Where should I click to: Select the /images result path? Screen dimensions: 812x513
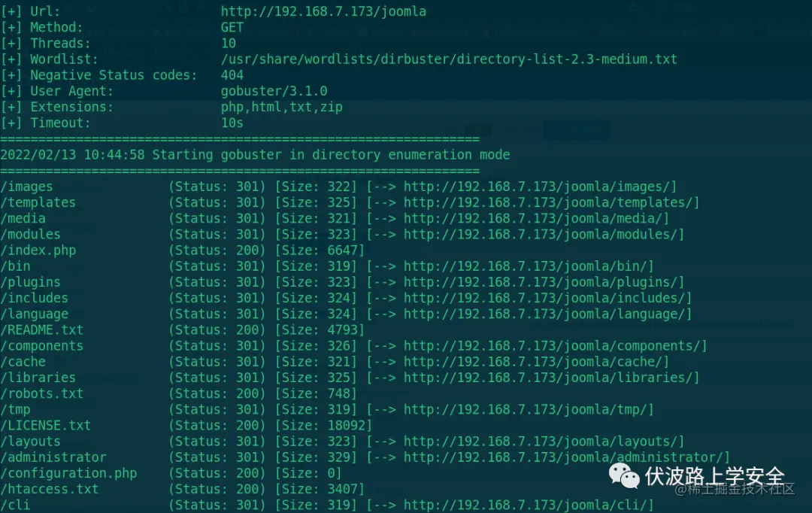26,187
